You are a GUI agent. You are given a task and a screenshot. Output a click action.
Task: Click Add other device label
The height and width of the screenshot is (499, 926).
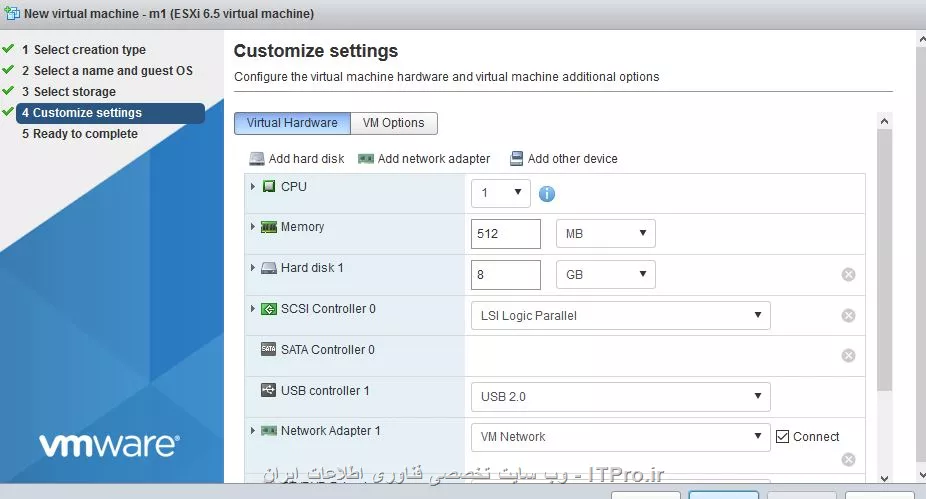(573, 159)
